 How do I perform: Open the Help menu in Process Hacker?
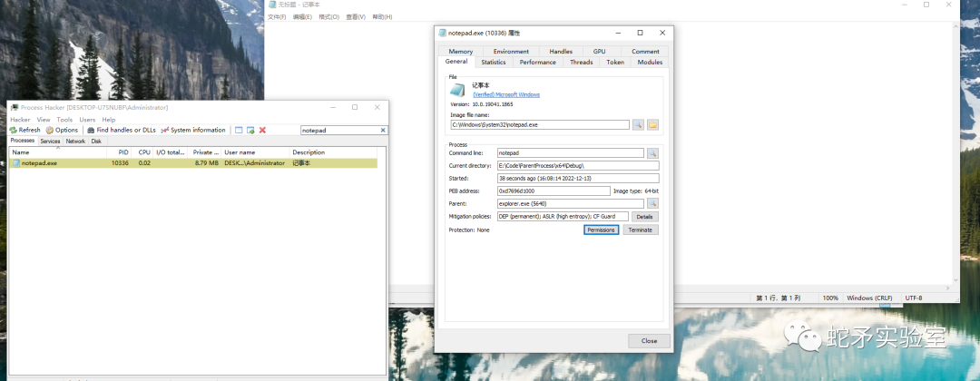click(x=109, y=120)
